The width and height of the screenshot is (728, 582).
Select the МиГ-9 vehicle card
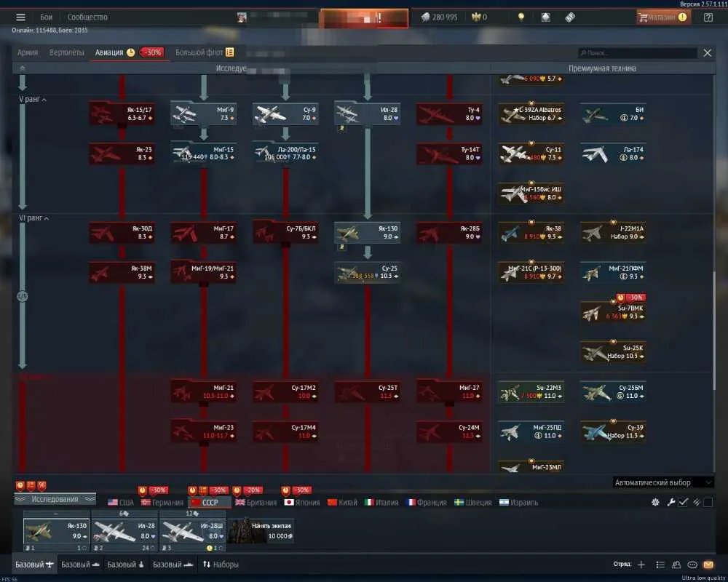pyautogui.click(x=203, y=113)
